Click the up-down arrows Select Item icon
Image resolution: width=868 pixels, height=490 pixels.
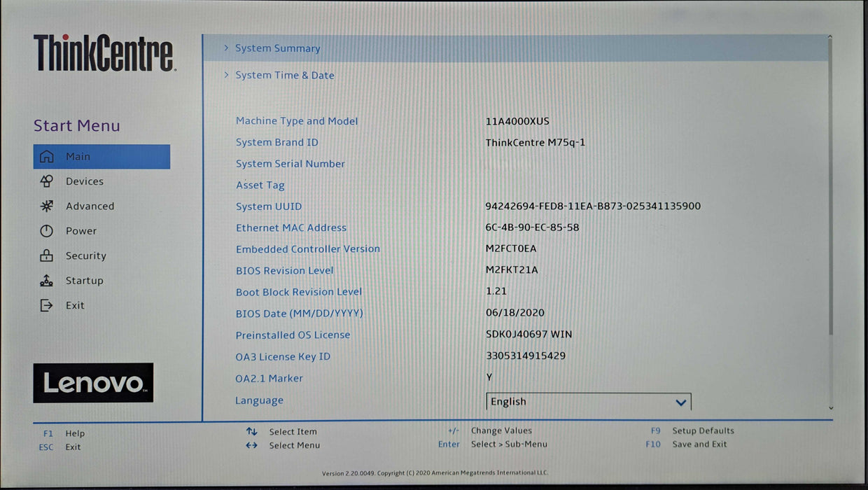(x=252, y=432)
